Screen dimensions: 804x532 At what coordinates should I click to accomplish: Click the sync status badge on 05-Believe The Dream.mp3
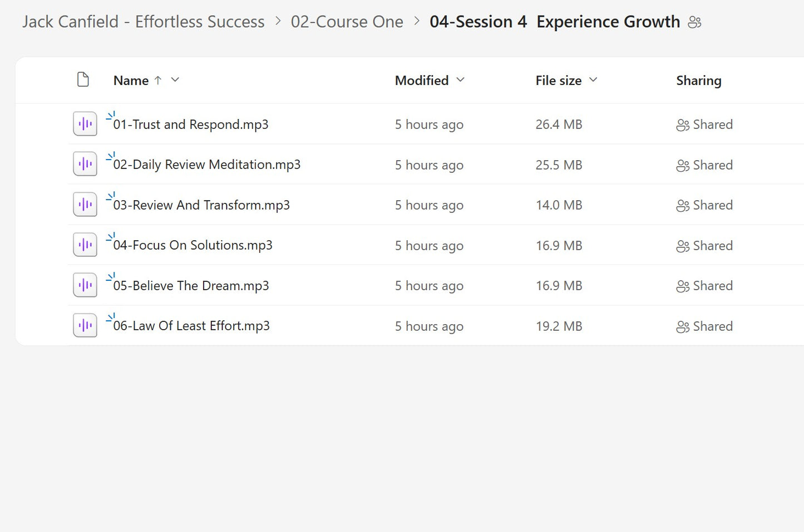(110, 276)
